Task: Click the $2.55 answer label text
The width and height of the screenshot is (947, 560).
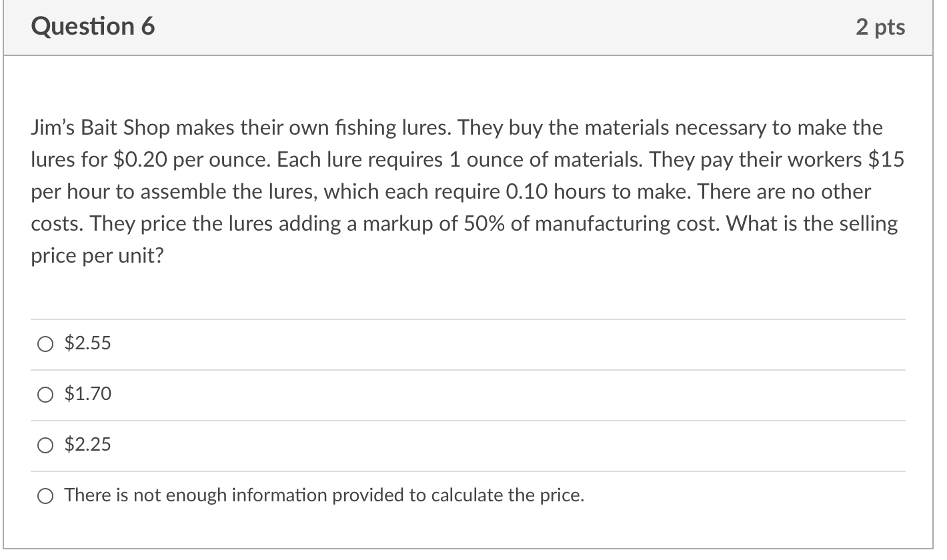Action: 88,344
